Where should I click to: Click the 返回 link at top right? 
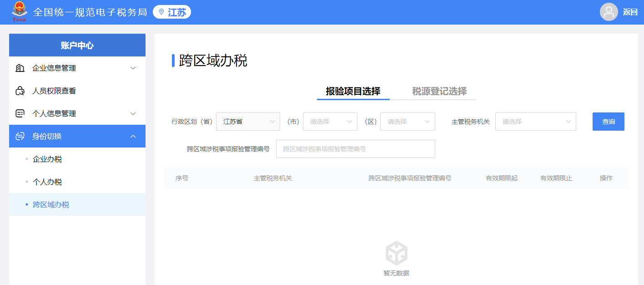pos(630,12)
